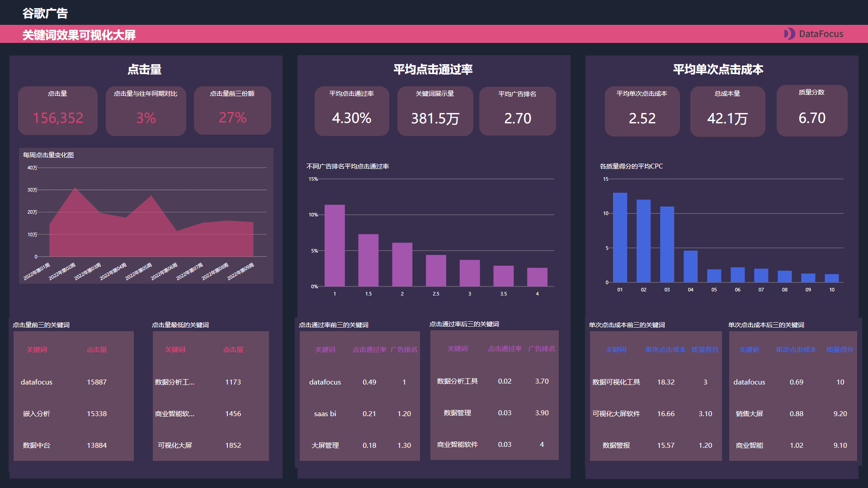Click the purple bar for ad rank 4

(x=537, y=277)
